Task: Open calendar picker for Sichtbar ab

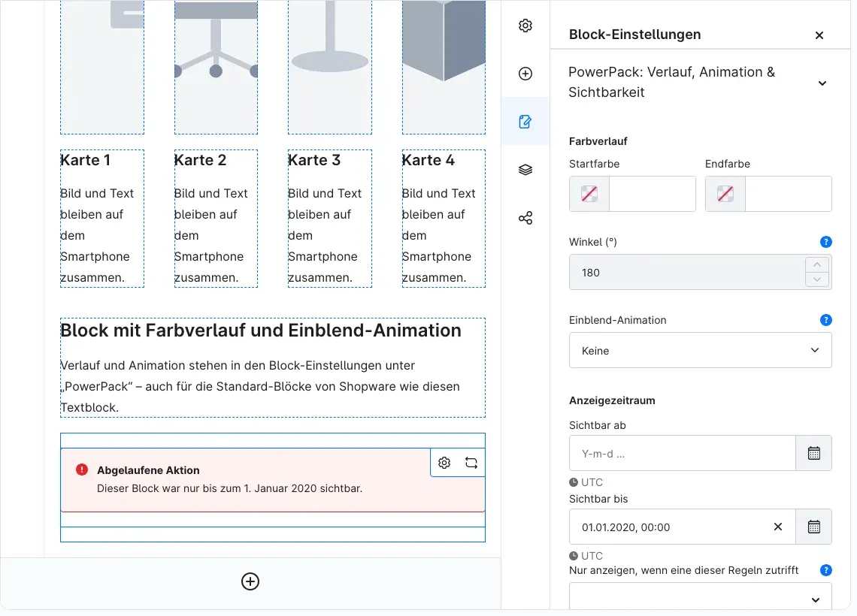Action: (x=814, y=453)
